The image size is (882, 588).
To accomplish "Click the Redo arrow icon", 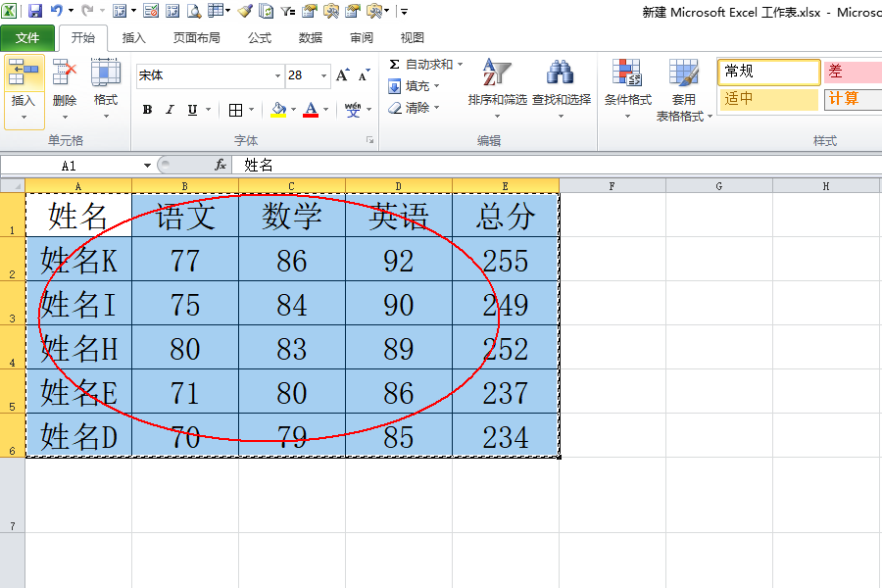I will (87, 11).
